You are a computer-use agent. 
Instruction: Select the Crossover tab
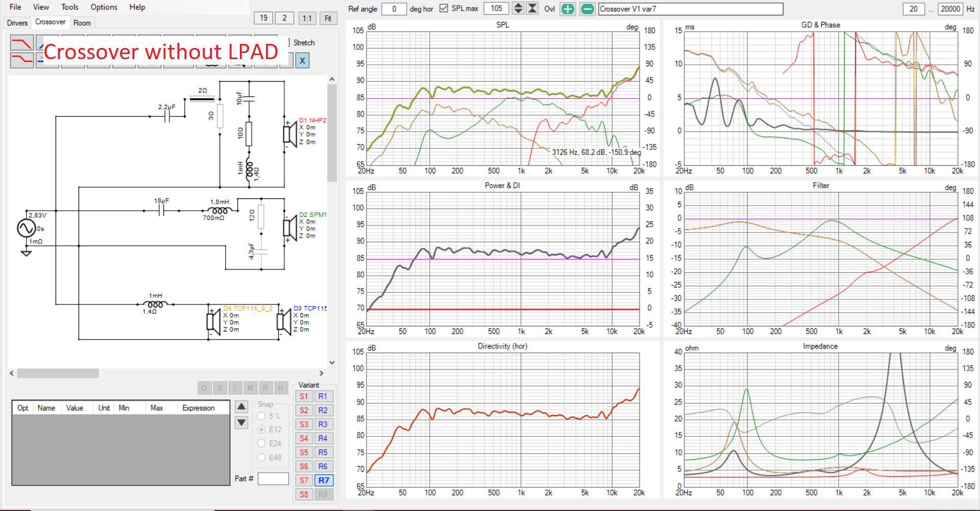pyautogui.click(x=50, y=22)
